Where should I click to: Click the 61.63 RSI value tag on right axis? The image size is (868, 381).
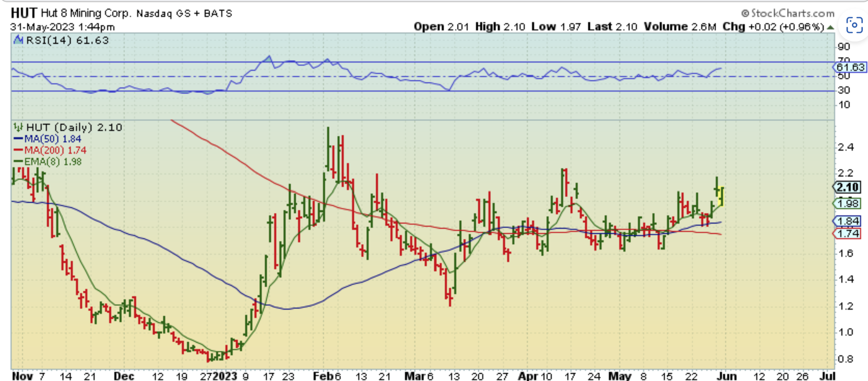point(850,67)
